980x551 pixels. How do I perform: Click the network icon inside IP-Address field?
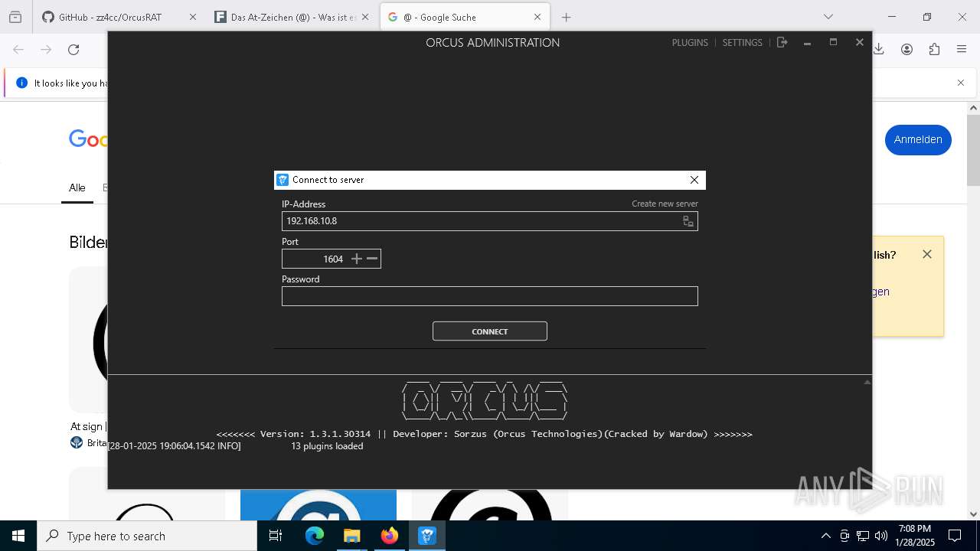click(x=688, y=221)
